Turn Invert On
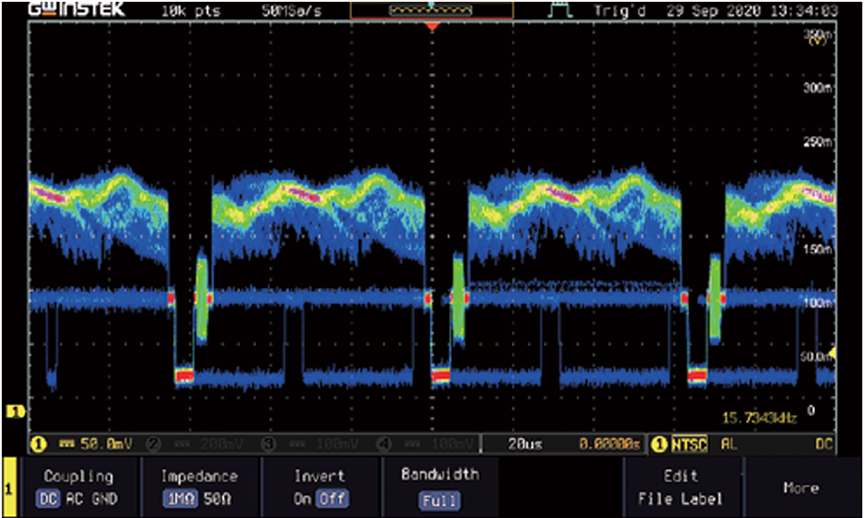The height and width of the screenshot is (518, 865). point(302,499)
